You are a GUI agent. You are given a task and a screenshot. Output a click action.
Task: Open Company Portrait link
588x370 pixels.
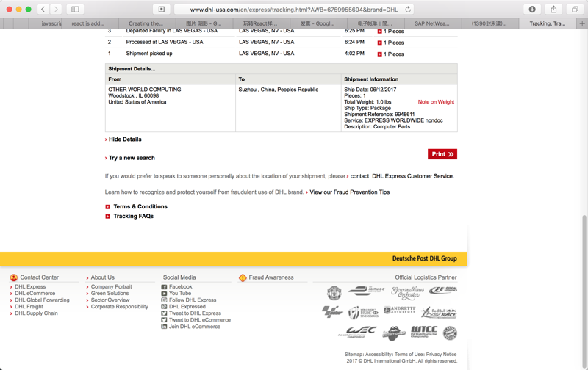112,286
